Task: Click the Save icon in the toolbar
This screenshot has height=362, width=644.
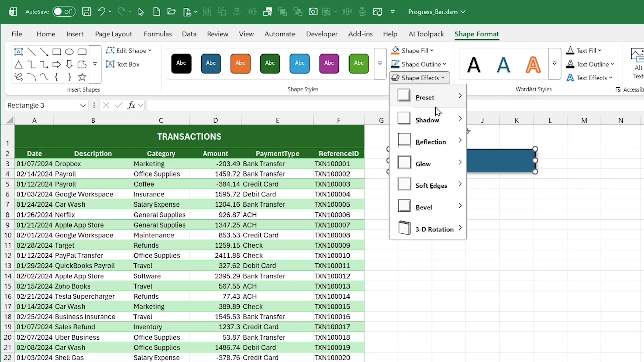Action: click(86, 12)
